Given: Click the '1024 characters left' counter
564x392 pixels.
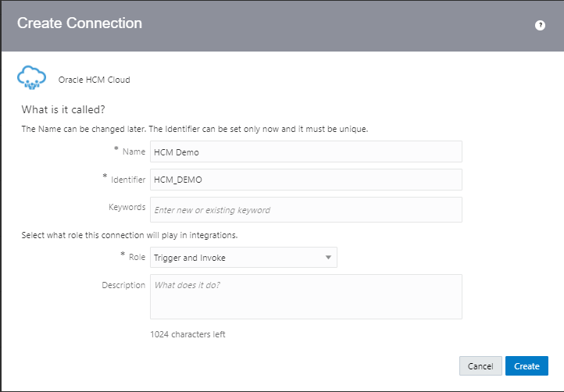Looking at the screenshot, I should tap(187, 334).
